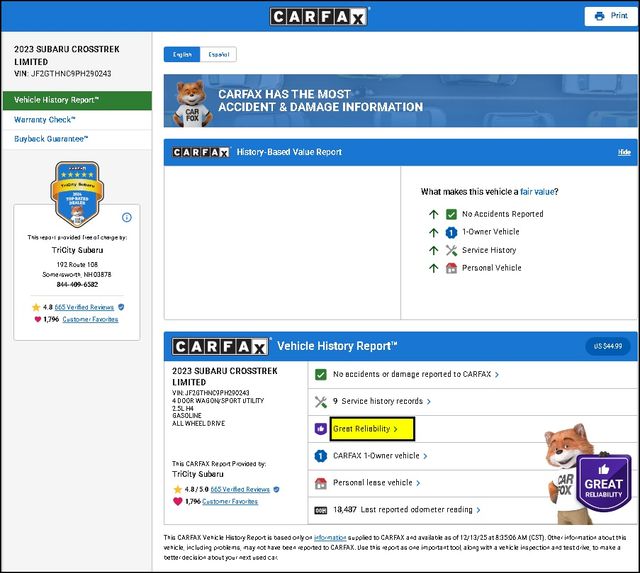Viewport: 640px width, 573px height.
Task: Expand the 9 Service history records row
Action: click(x=382, y=401)
